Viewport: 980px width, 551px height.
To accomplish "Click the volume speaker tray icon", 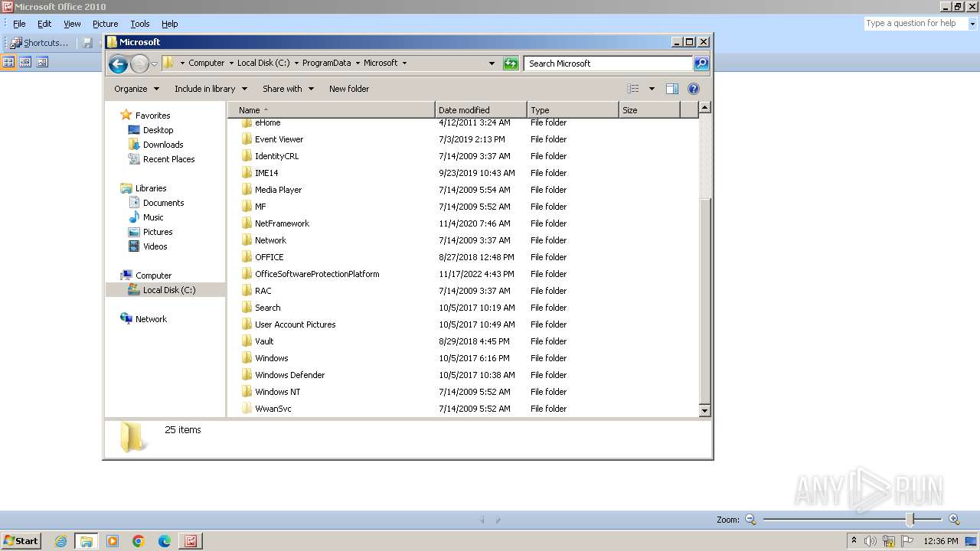I will (870, 541).
